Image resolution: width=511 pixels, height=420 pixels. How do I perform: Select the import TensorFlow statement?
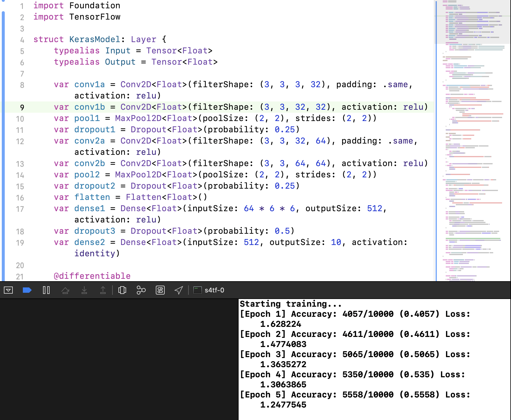tap(77, 17)
